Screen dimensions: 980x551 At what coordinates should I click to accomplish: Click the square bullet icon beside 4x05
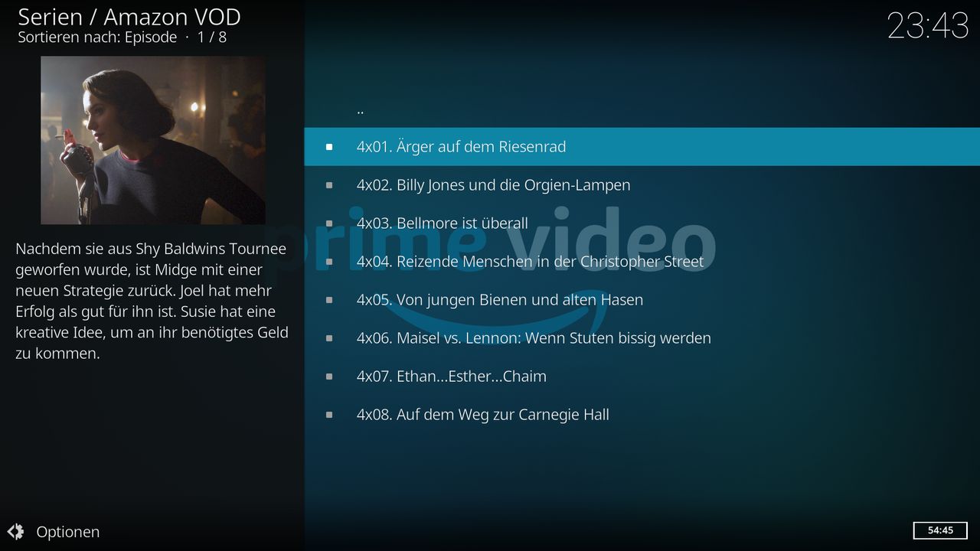point(329,300)
